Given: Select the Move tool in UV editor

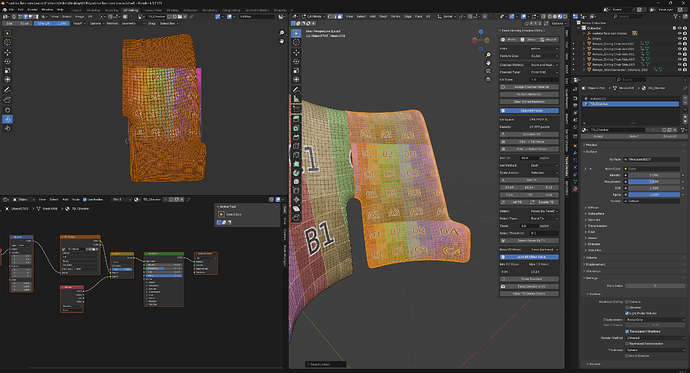Looking at the screenshot, I should coord(7,53).
